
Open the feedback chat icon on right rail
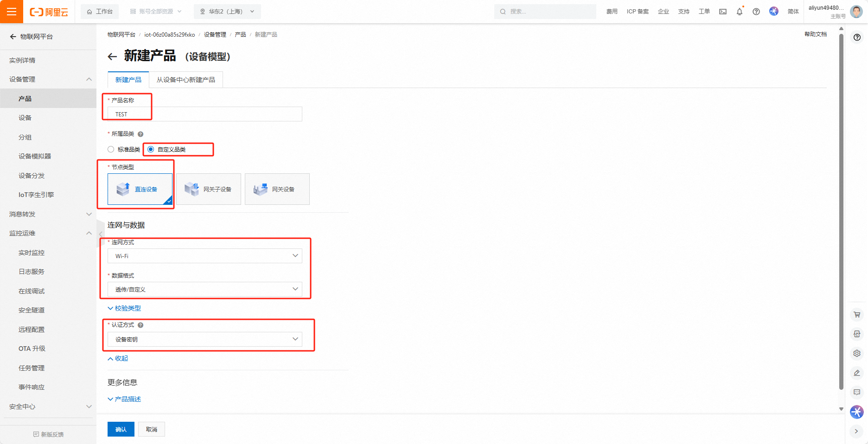857,392
